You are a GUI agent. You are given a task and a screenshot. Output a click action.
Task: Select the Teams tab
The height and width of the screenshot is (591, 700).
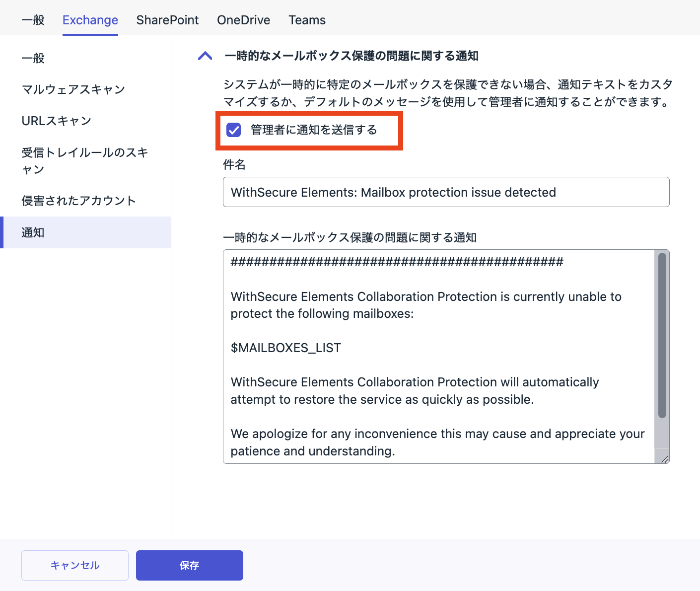click(x=307, y=20)
